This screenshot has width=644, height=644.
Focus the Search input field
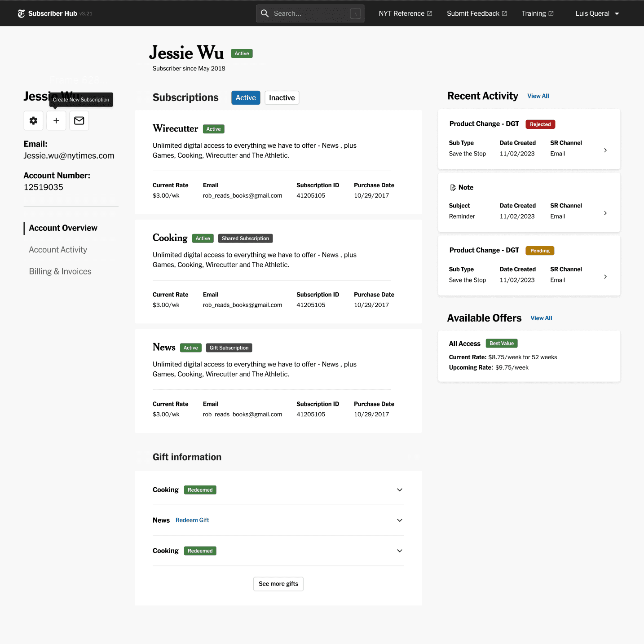coord(310,13)
